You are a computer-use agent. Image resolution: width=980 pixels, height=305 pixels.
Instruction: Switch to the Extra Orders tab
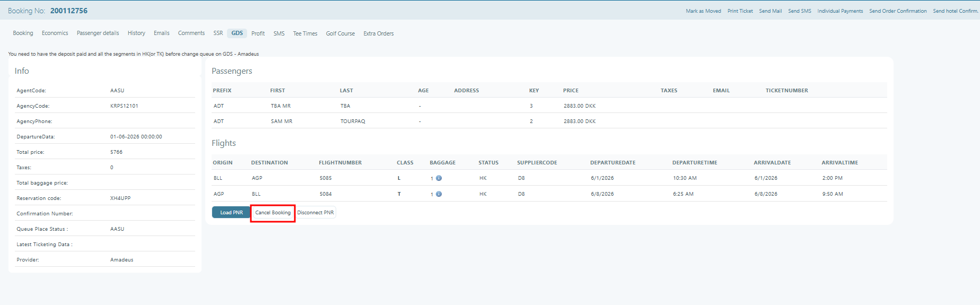point(378,34)
